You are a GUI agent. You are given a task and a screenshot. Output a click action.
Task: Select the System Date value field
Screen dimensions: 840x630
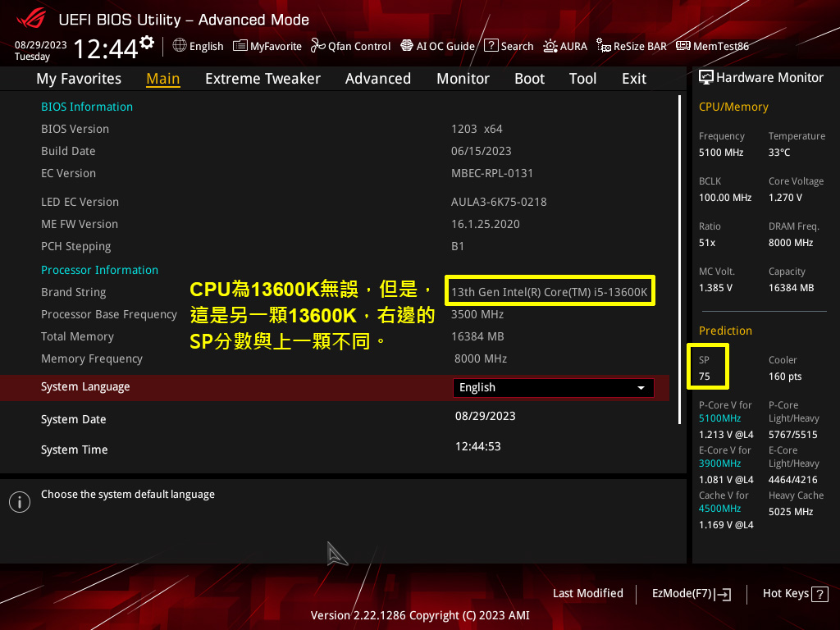(485, 416)
